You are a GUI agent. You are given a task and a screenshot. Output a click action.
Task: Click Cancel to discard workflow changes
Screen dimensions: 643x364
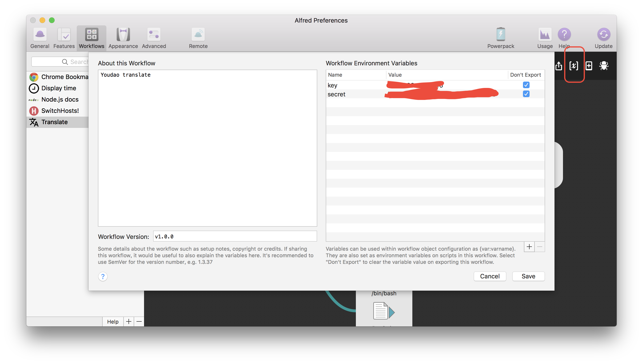tap(490, 276)
